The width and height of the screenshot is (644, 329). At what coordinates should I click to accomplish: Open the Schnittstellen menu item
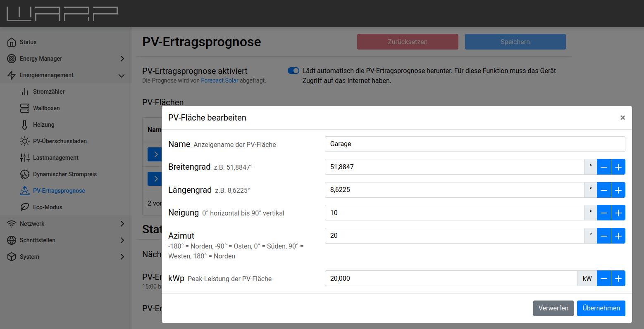[38, 240]
